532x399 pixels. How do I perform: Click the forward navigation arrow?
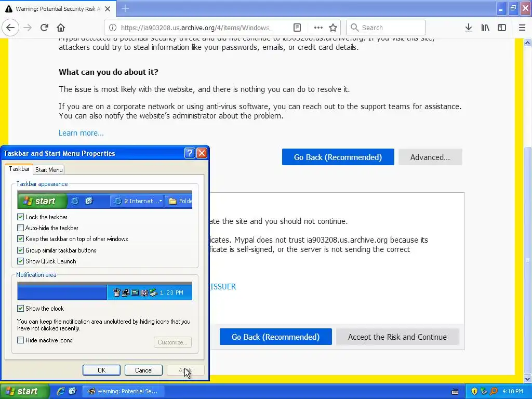coord(28,28)
